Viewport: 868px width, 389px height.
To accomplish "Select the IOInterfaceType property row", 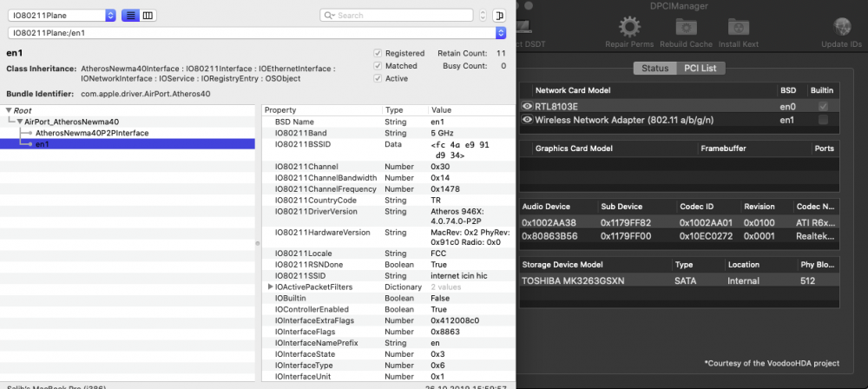I will (x=388, y=366).
